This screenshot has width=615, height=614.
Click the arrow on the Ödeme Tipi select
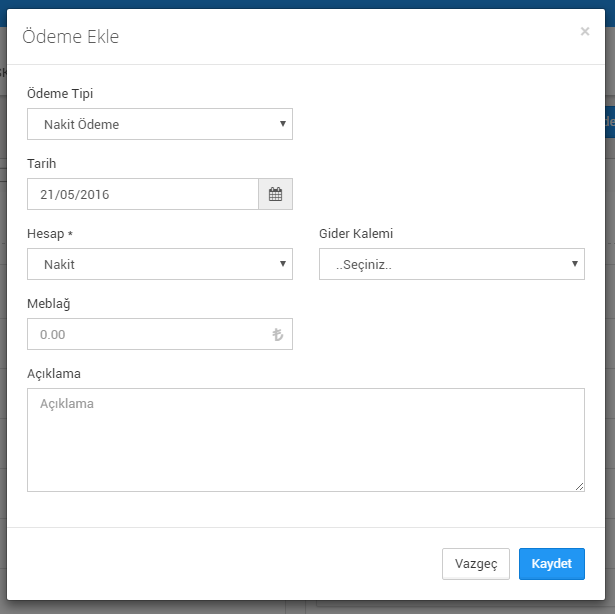pos(282,124)
